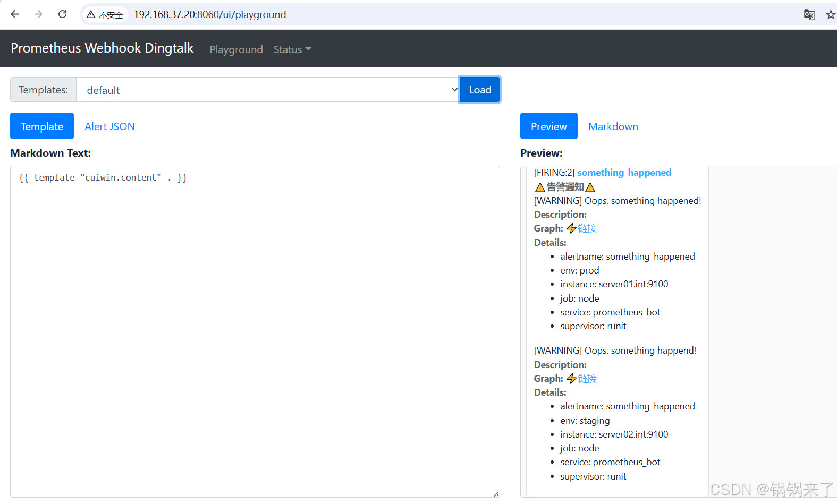The height and width of the screenshot is (504, 837).
Task: Click 'instance: server01.int:9100' item
Action: coord(614,284)
